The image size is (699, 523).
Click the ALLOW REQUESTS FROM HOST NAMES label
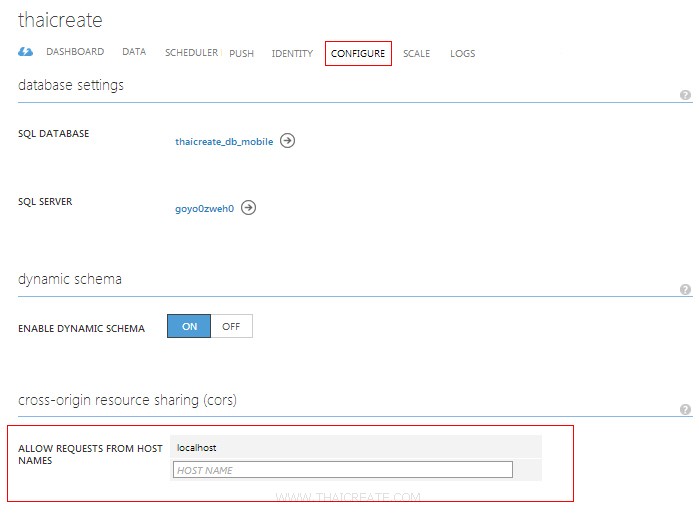pyautogui.click(x=90, y=454)
